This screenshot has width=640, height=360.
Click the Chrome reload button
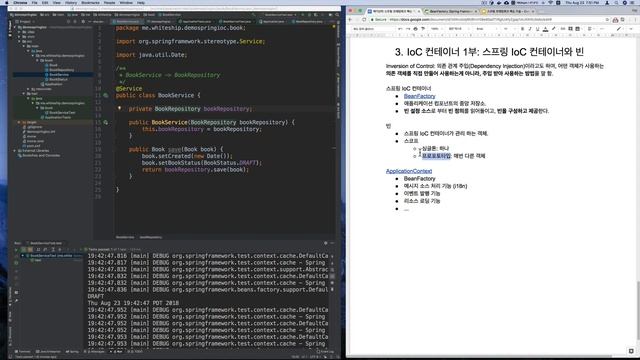(364, 20)
